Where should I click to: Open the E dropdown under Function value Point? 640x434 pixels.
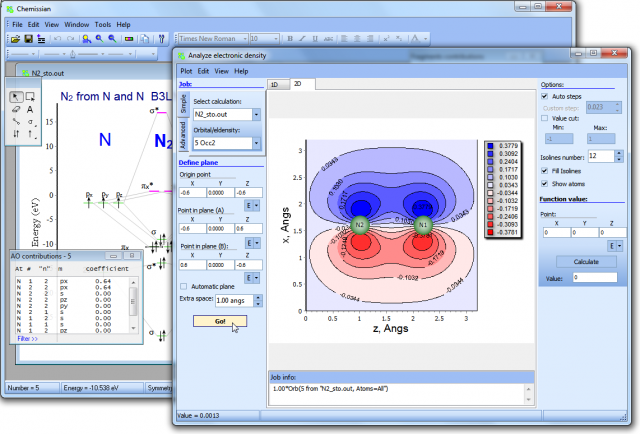coord(616,246)
